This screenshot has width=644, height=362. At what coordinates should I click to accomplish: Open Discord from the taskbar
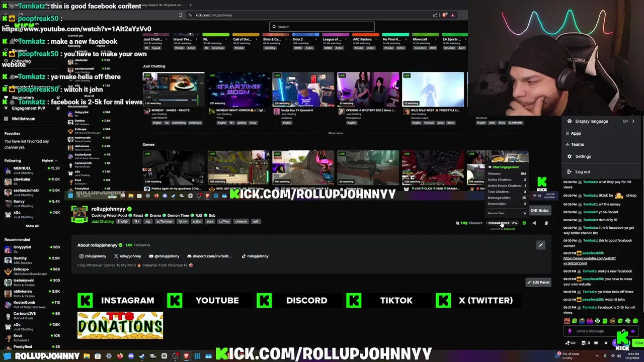tap(131, 356)
